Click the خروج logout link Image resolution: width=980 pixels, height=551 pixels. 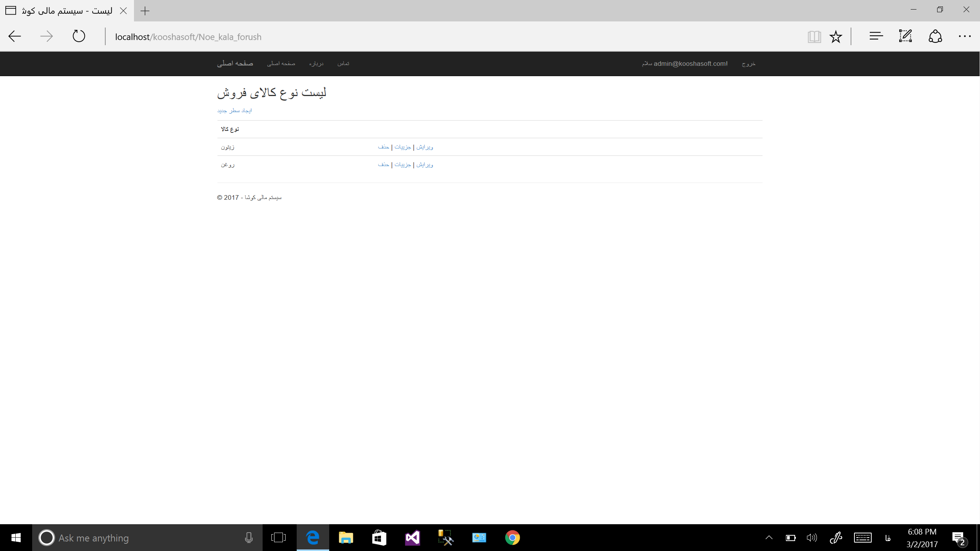pyautogui.click(x=748, y=64)
